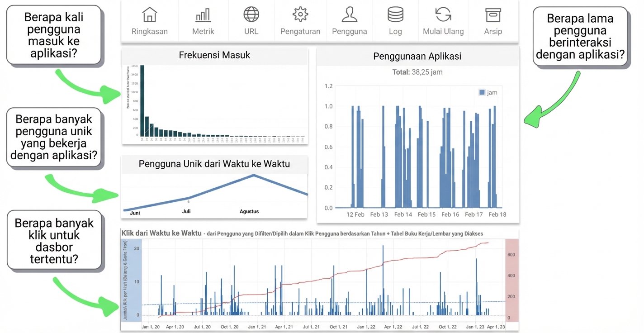Open the Ringkasan home icon
Screen dimensions: 644x333
click(150, 14)
